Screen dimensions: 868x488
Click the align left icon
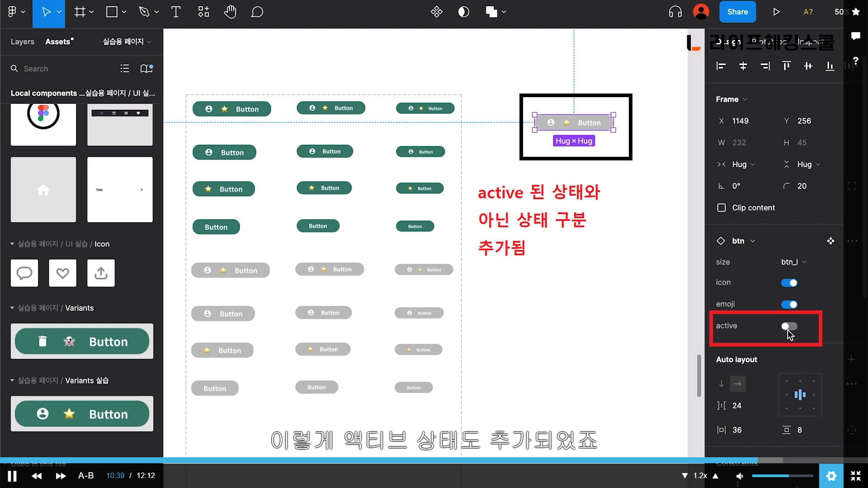(x=721, y=66)
